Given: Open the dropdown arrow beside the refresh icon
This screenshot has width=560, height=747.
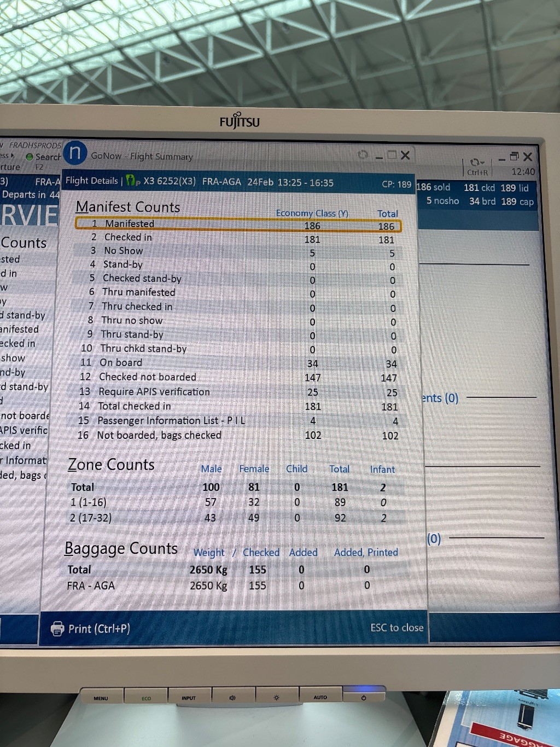Looking at the screenshot, I should coord(482,163).
